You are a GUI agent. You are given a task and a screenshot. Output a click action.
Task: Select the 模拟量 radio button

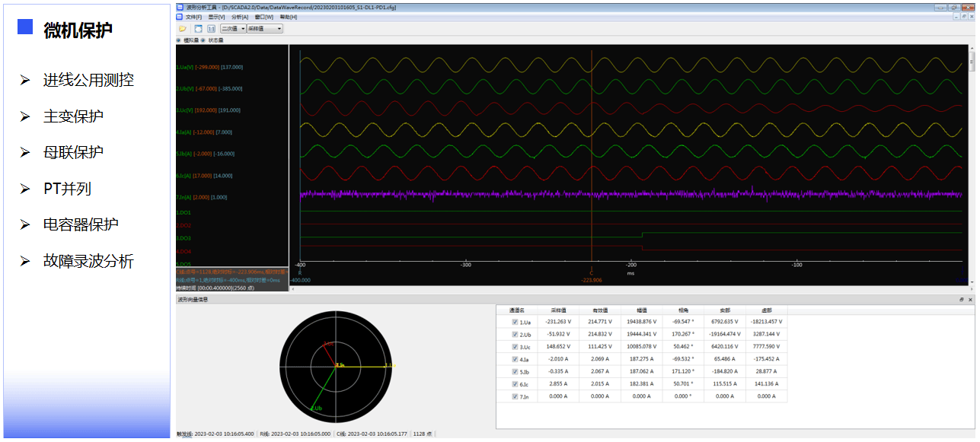click(x=180, y=40)
